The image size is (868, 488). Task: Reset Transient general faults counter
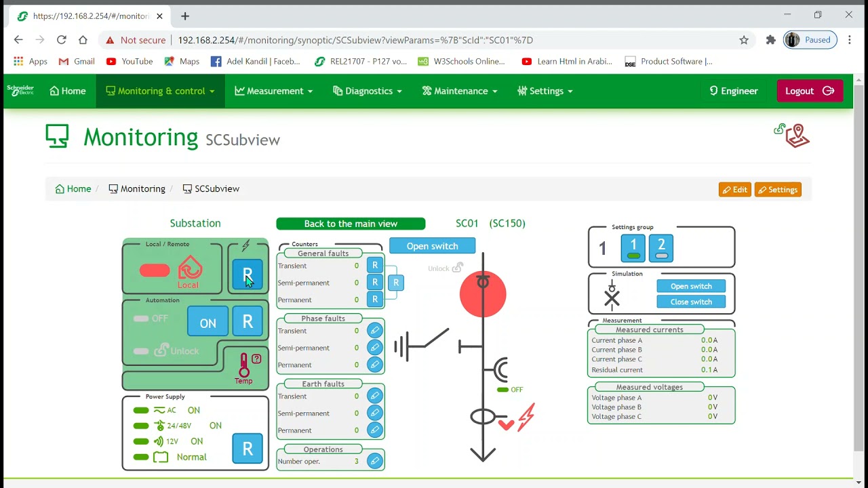375,265
